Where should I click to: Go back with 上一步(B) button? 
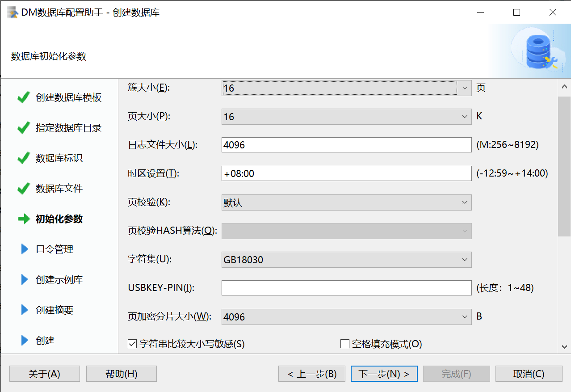(x=312, y=374)
